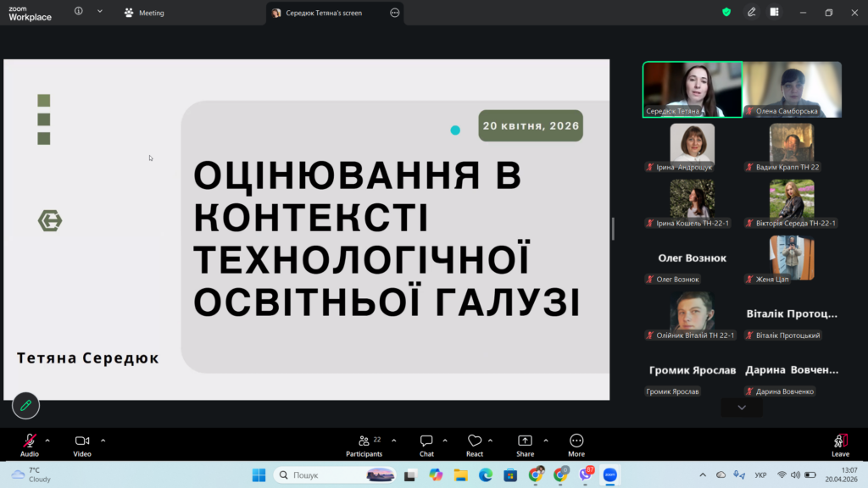Click the green encryption shield icon
Screen dimensions: 868x488
click(726, 12)
